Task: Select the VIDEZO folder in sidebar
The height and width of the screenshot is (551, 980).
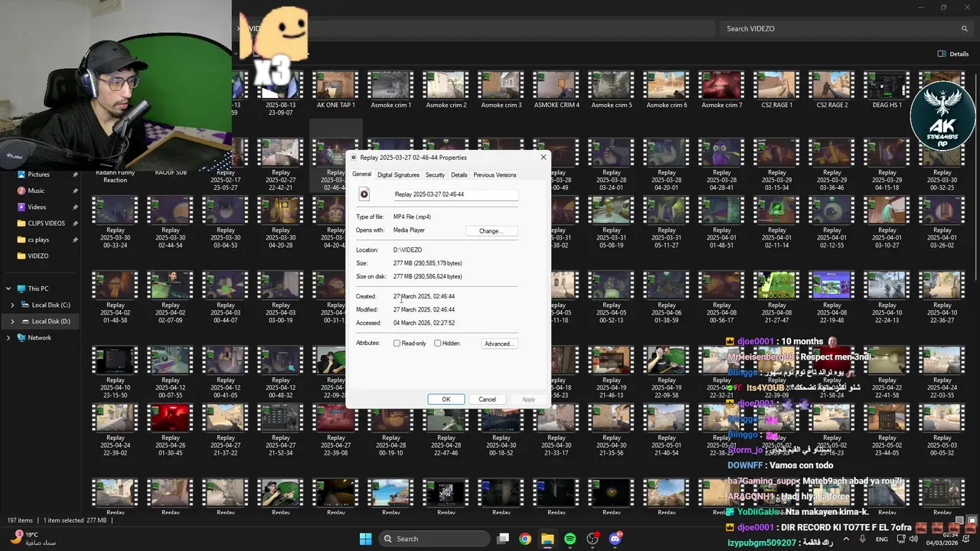Action: 38,256
